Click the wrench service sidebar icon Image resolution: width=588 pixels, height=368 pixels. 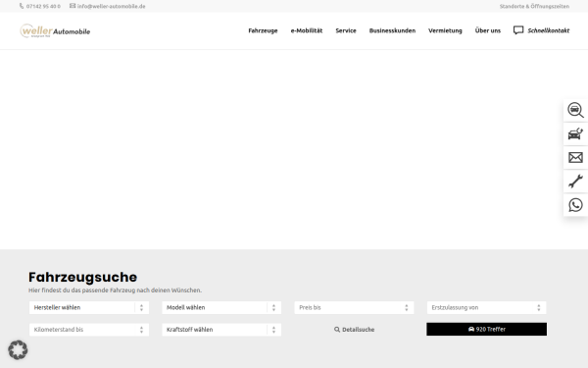[575, 182]
